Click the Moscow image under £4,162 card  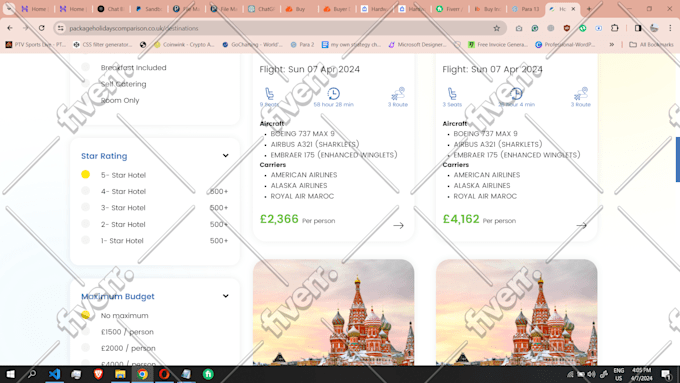click(517, 312)
